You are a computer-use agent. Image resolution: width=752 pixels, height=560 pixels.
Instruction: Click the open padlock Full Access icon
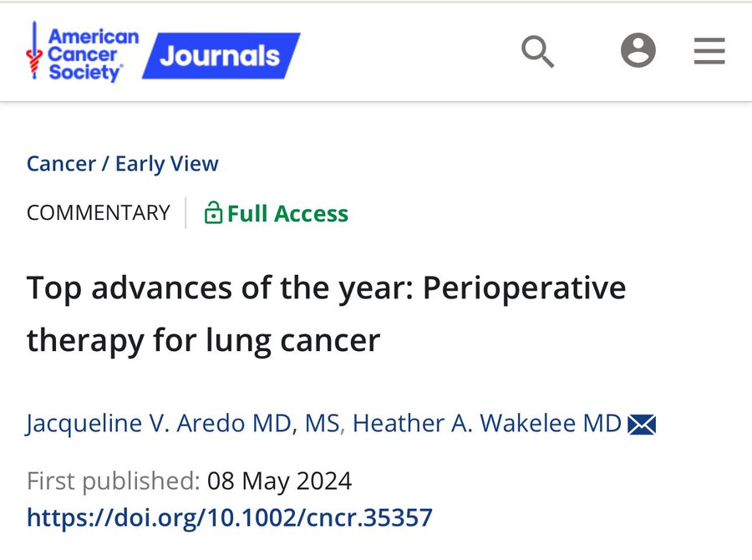[213, 212]
